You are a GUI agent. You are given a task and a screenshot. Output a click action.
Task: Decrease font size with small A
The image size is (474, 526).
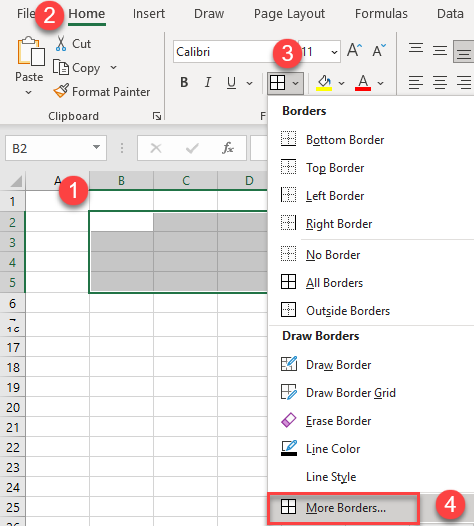pyautogui.click(x=379, y=51)
